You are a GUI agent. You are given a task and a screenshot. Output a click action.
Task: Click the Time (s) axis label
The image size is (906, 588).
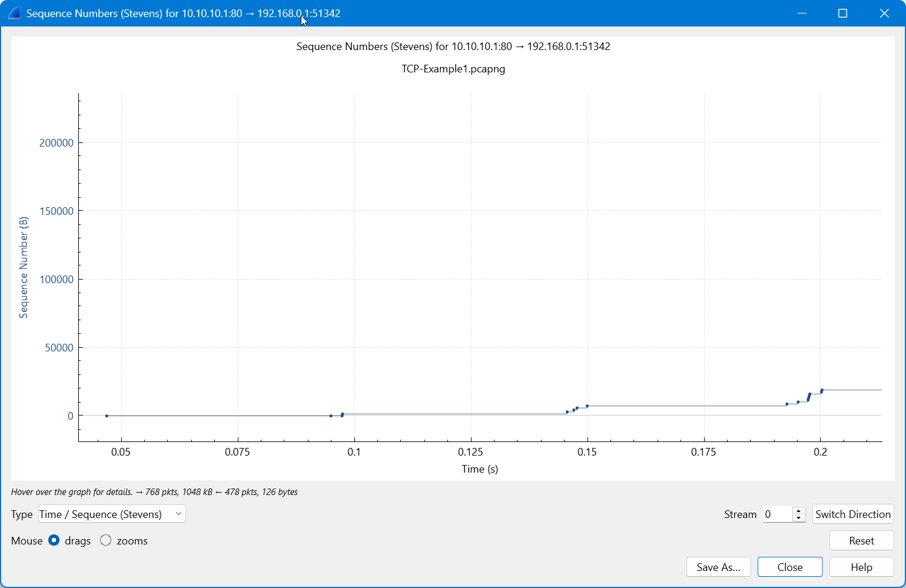tap(479, 469)
